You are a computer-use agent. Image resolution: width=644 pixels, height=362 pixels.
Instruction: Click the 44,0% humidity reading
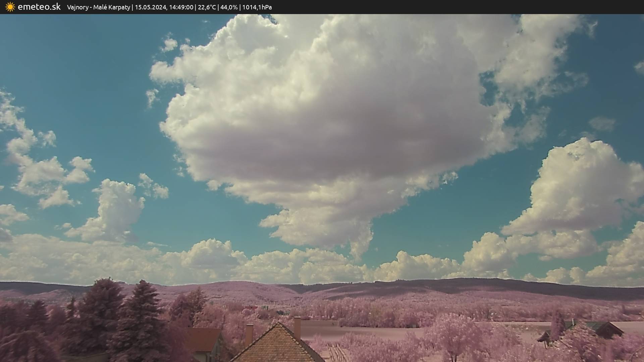pyautogui.click(x=229, y=7)
